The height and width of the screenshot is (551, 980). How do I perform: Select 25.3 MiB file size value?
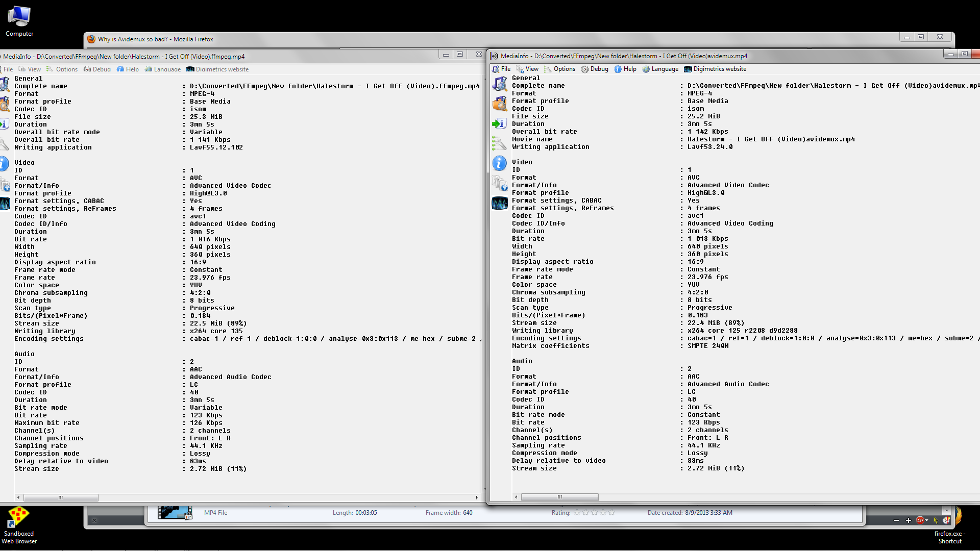coord(206,117)
